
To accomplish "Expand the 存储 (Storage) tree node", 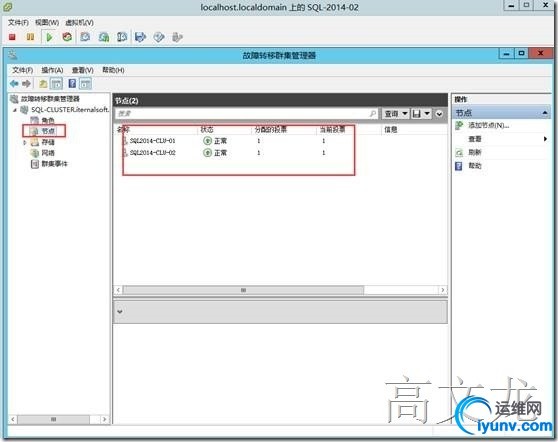I will coord(25,142).
